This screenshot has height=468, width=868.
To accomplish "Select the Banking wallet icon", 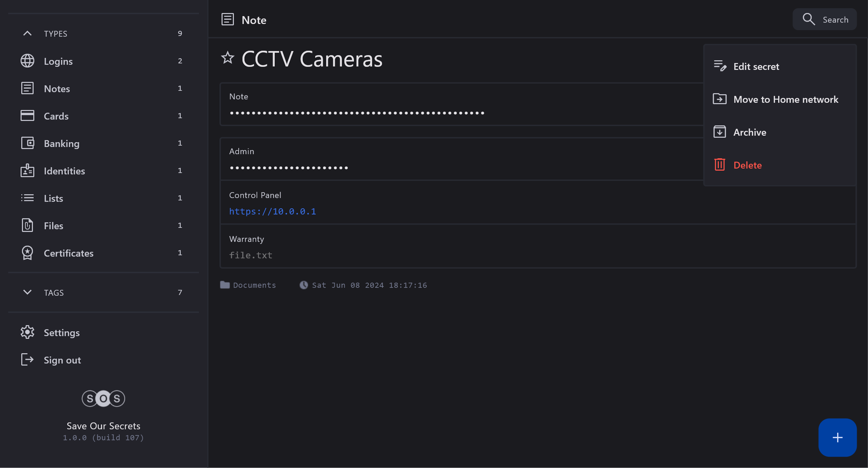I will coord(27,143).
